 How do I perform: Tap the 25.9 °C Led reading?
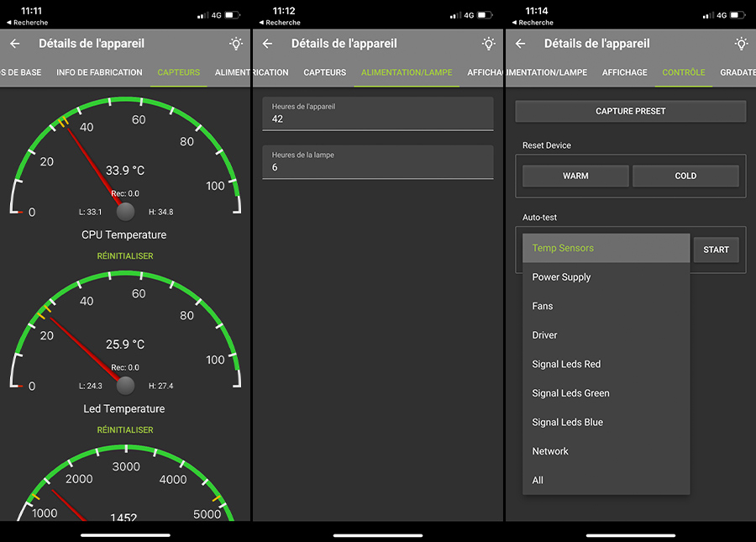(x=125, y=345)
